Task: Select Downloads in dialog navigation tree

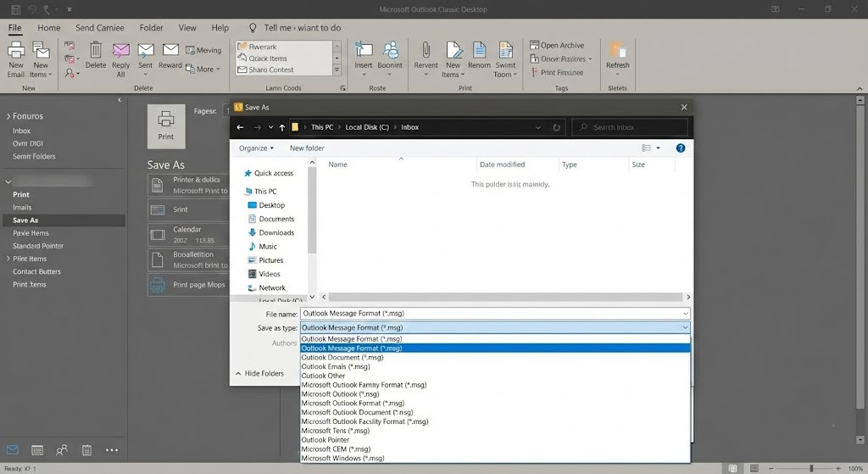Action: pyautogui.click(x=271, y=233)
